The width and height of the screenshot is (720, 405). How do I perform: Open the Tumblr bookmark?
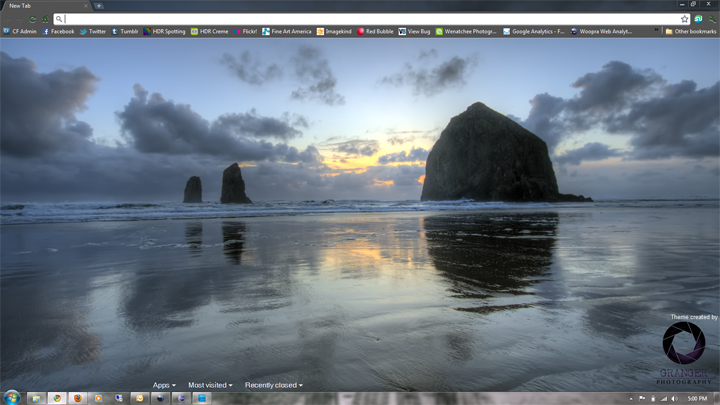point(125,31)
